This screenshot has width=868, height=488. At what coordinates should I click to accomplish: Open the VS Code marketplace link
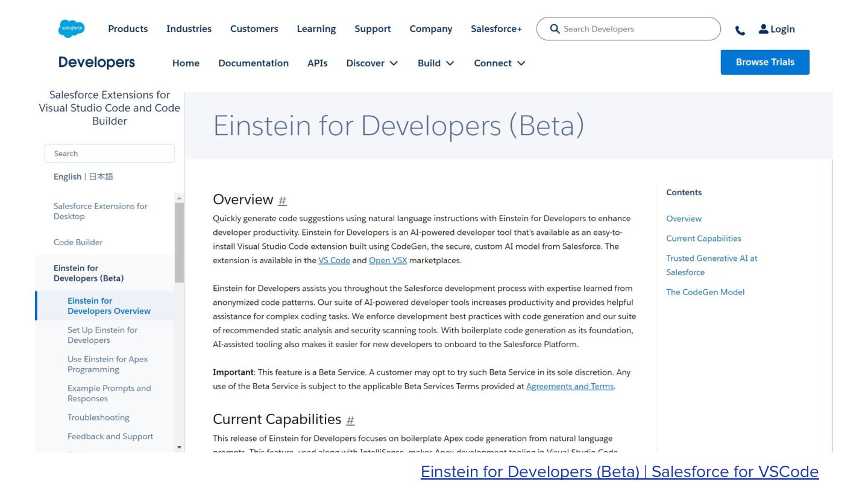pyautogui.click(x=334, y=260)
